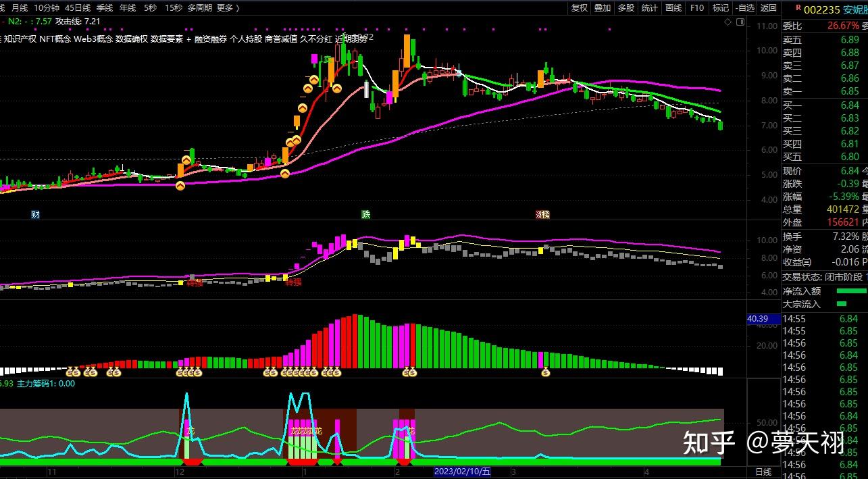Click the NFT概念 concept tag
Image resolution: width=868 pixels, height=479 pixels.
[x=55, y=39]
